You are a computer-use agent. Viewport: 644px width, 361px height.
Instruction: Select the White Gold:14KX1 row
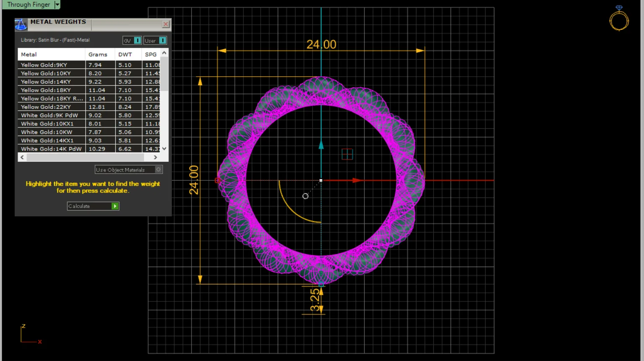pyautogui.click(x=89, y=140)
